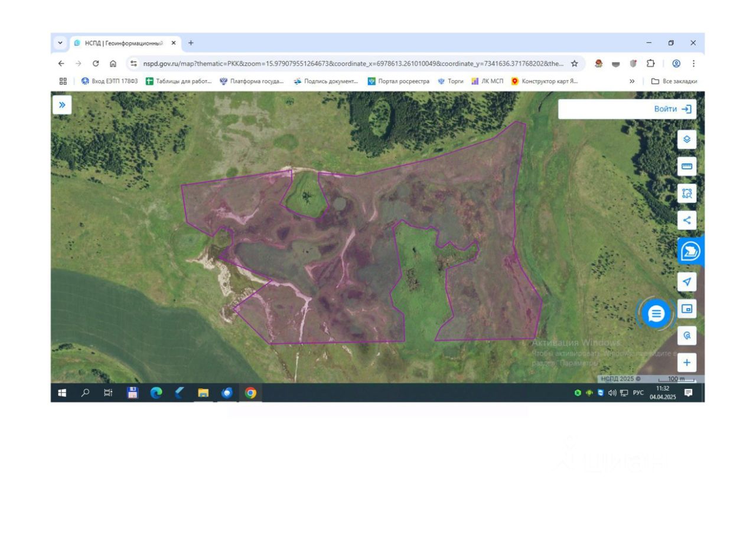The image size is (756, 534).
Task: Open Вход ЕЭТП 178ФЗ bookmark
Action: tap(109, 81)
